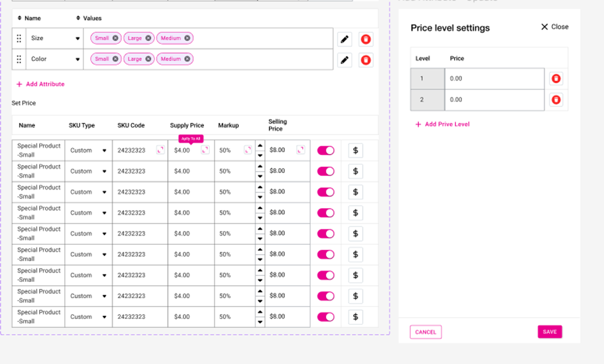Image resolution: width=604 pixels, height=364 pixels.
Task: Turn off the last product row toggle
Action: [325, 317]
